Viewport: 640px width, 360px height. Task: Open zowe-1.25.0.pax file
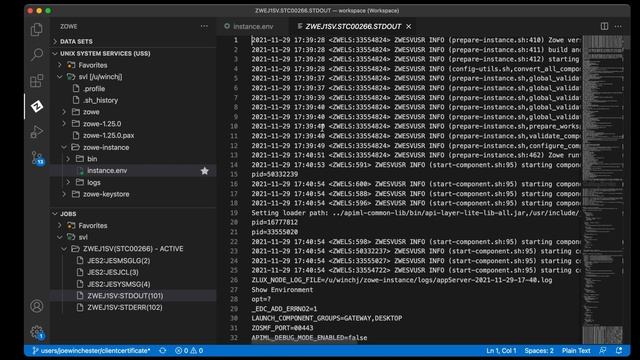109,136
